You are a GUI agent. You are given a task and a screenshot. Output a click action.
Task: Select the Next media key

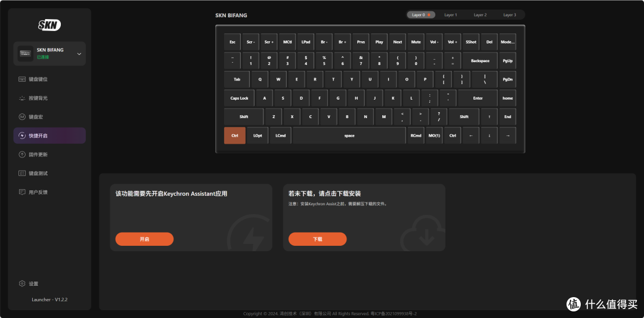pyautogui.click(x=398, y=42)
